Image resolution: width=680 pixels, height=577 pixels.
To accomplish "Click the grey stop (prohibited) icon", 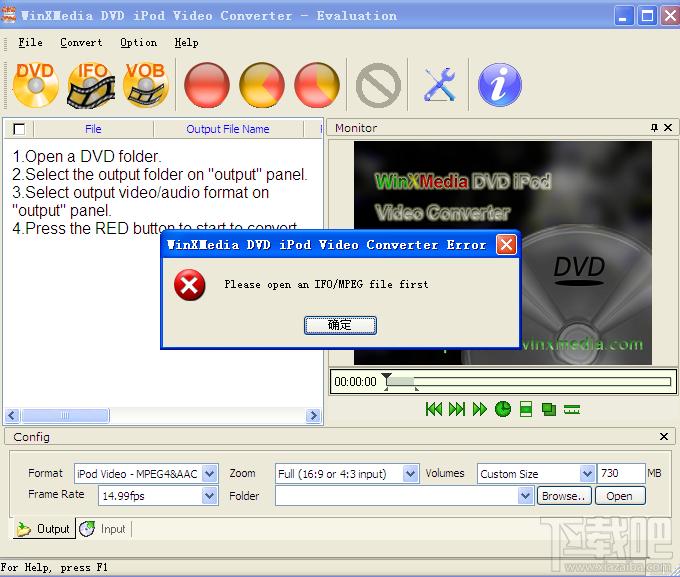I will coord(378,85).
